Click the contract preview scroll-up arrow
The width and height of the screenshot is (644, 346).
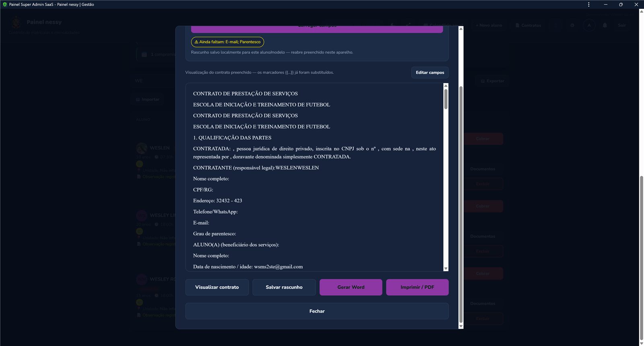tap(446, 86)
